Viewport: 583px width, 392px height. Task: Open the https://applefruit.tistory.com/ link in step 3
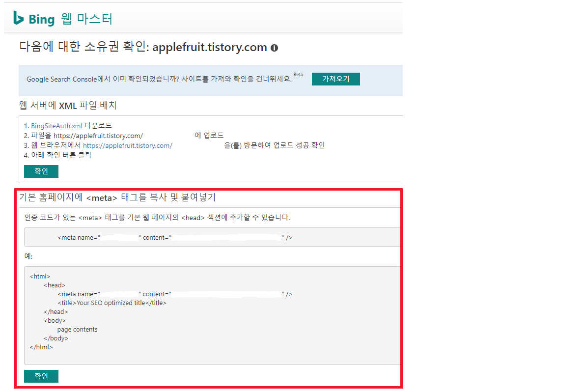tap(128, 145)
